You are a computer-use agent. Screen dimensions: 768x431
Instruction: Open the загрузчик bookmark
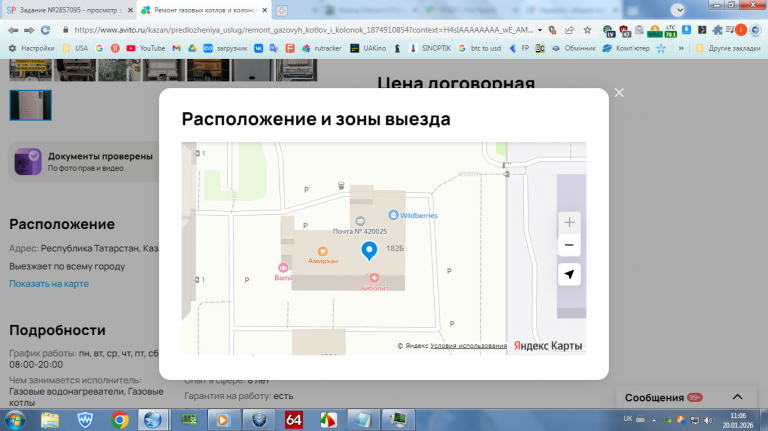pyautogui.click(x=225, y=48)
